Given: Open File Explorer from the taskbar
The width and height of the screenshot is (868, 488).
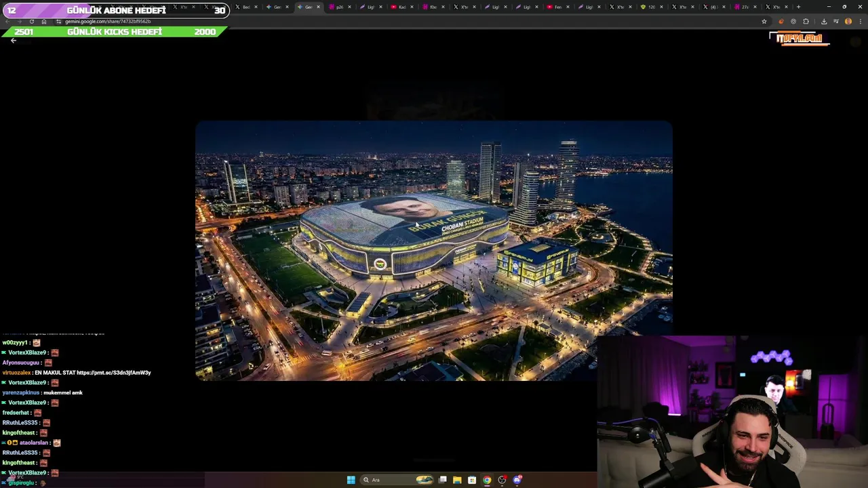Looking at the screenshot, I should coord(457,480).
